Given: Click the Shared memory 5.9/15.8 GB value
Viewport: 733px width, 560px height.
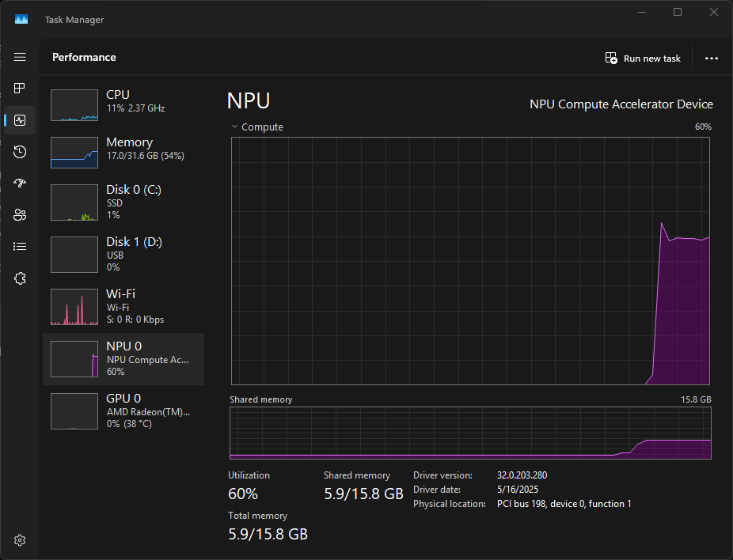Looking at the screenshot, I should (x=363, y=494).
